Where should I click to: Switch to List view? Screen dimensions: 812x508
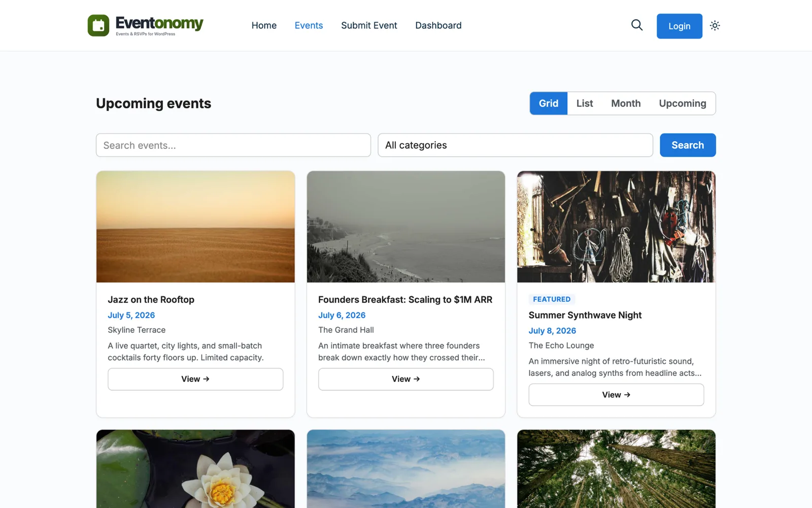point(585,103)
